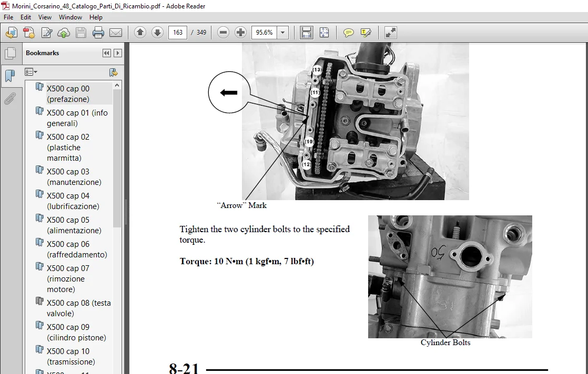Click the fit one full page icon
The height and width of the screenshot is (374, 588).
pyautogui.click(x=324, y=33)
